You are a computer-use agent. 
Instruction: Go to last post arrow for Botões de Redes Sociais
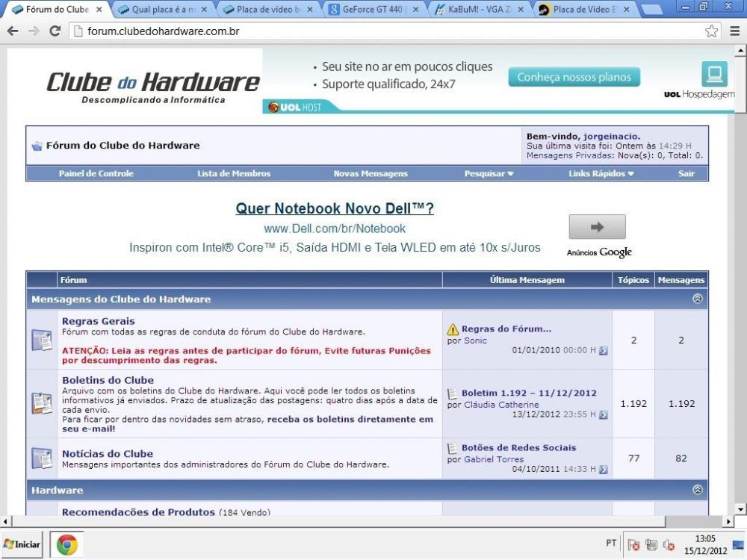[x=604, y=470]
